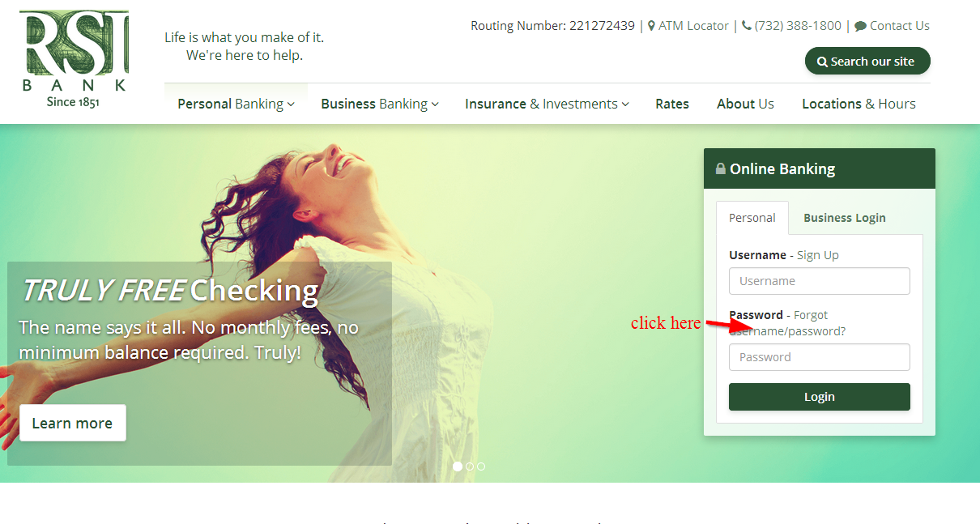This screenshot has width=980, height=524.
Task: Open the Rates menu item
Action: click(x=672, y=104)
